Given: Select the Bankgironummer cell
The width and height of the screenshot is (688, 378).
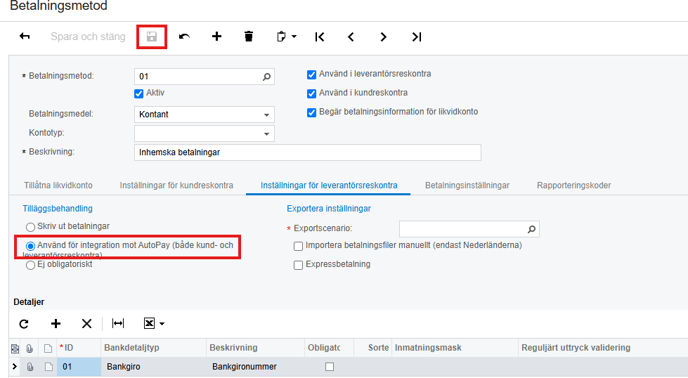Looking at the screenshot, I should coord(255,367).
